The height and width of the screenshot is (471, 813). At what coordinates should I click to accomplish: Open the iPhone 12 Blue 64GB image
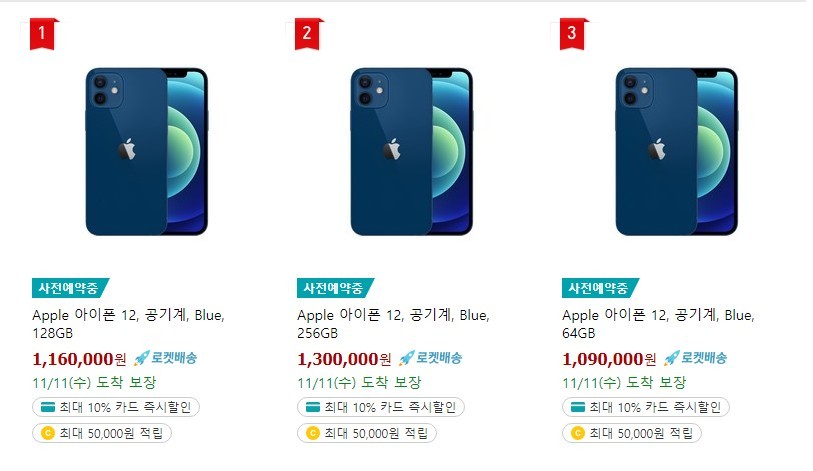click(x=677, y=151)
